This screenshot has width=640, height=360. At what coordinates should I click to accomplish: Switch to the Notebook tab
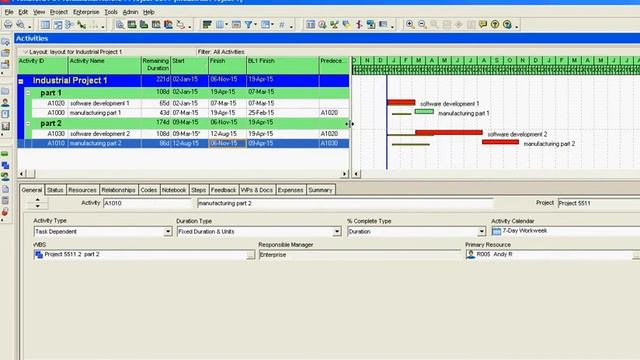(174, 190)
